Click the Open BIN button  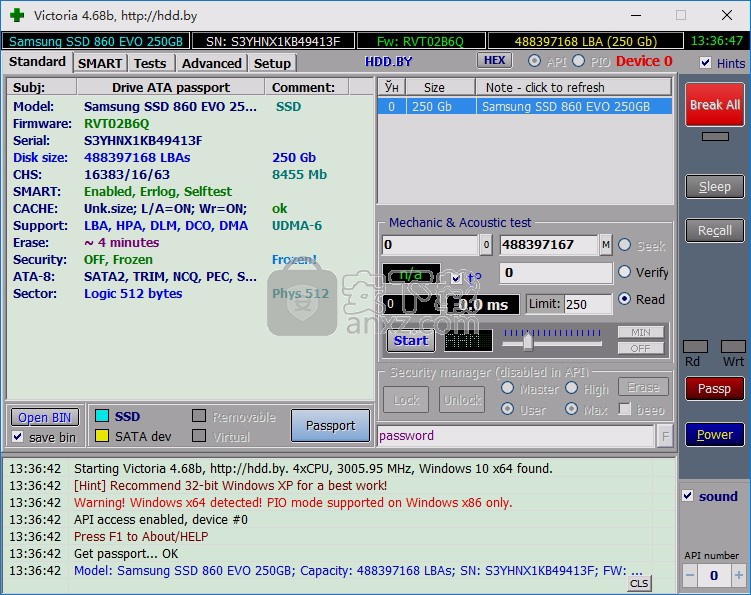coord(45,417)
